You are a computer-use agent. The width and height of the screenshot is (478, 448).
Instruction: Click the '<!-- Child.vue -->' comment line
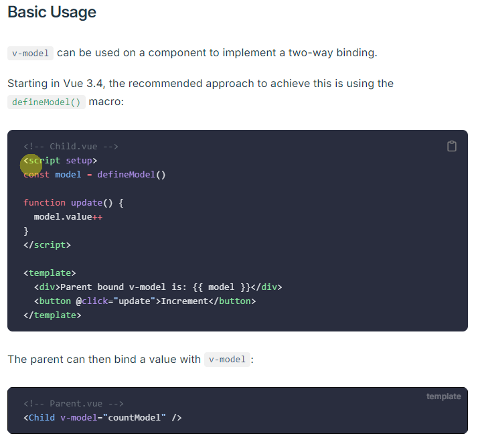71,147
